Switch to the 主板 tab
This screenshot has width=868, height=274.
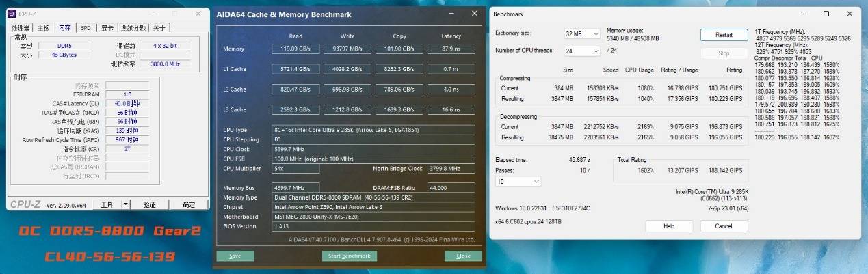click(43, 28)
